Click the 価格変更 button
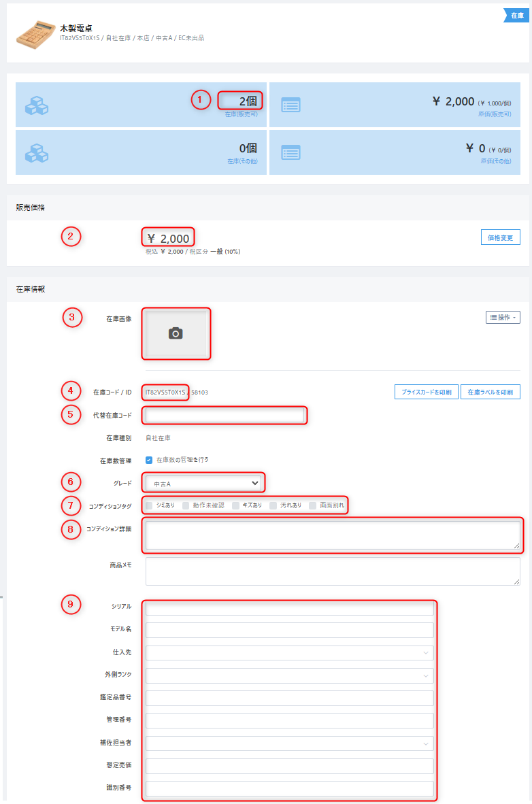532x804 pixels. point(500,237)
